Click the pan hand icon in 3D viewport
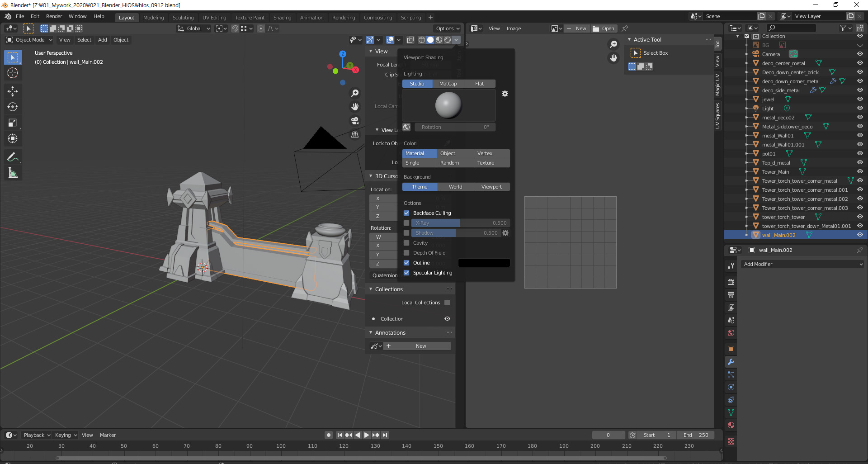The image size is (868, 464). tap(355, 107)
